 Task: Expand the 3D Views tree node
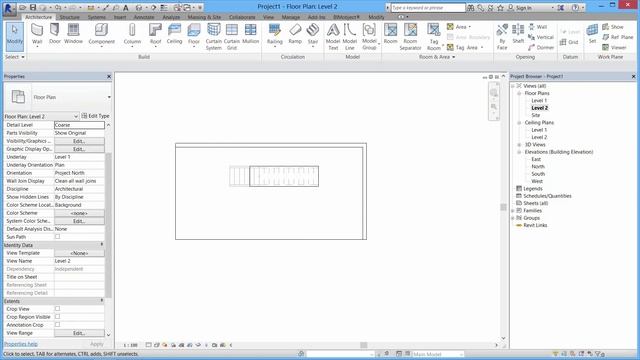(520, 145)
